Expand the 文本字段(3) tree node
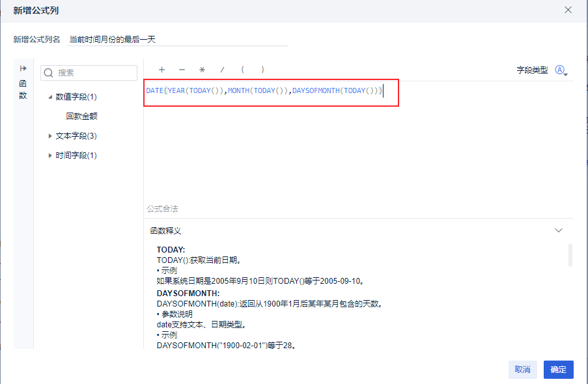588x384 pixels. (x=50, y=136)
